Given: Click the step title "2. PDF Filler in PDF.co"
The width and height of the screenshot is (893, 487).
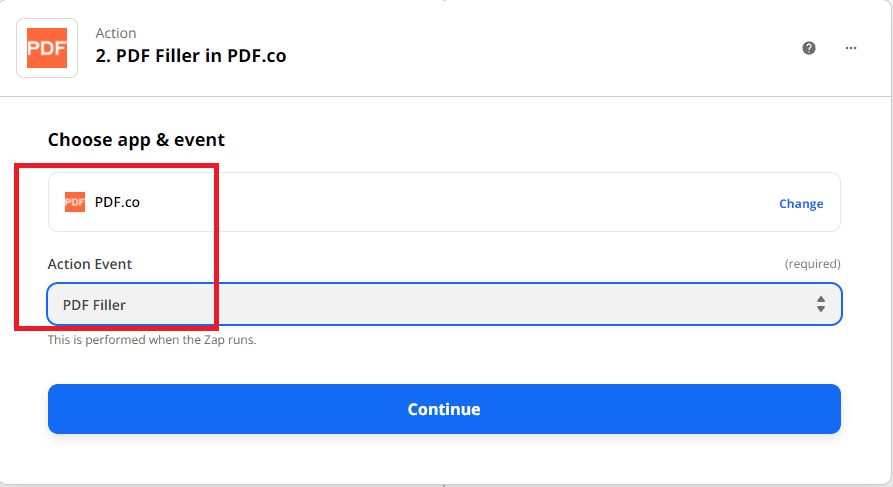Looking at the screenshot, I should point(191,56).
